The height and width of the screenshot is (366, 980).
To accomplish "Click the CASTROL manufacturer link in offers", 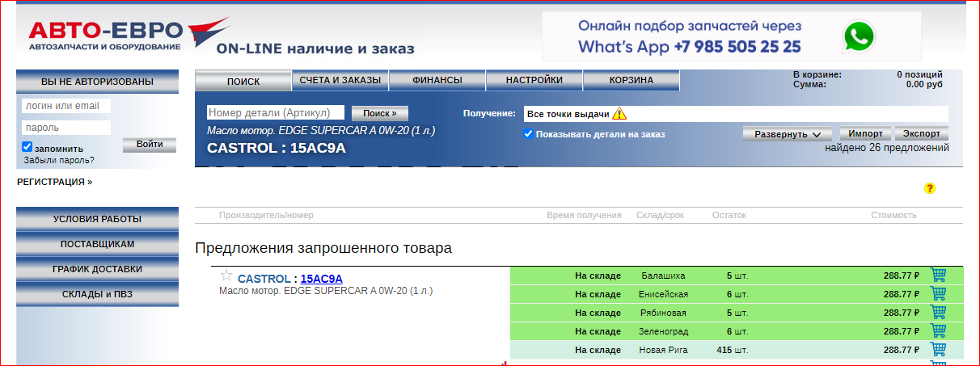I will [x=264, y=279].
